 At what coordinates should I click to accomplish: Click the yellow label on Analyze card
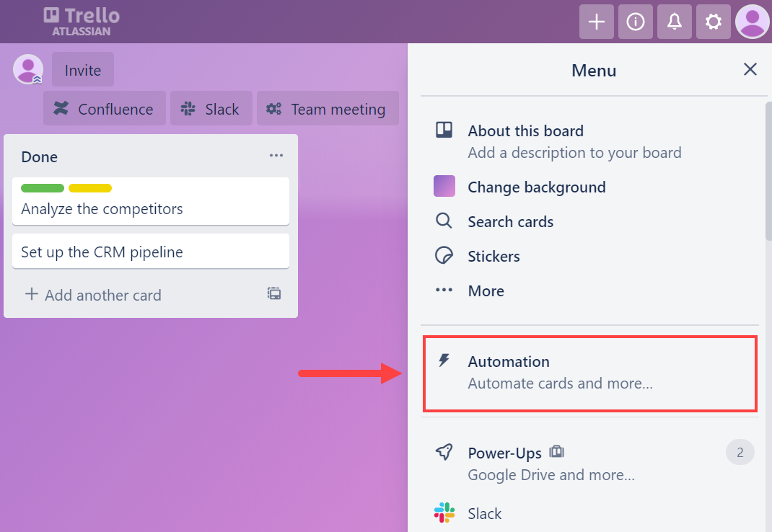(x=90, y=188)
